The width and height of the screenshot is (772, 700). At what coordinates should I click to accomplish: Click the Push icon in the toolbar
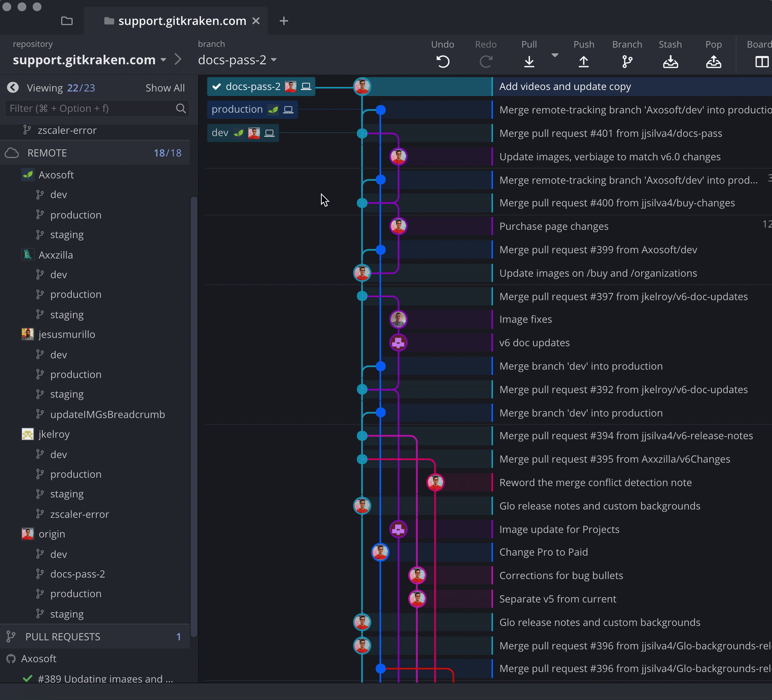584,62
